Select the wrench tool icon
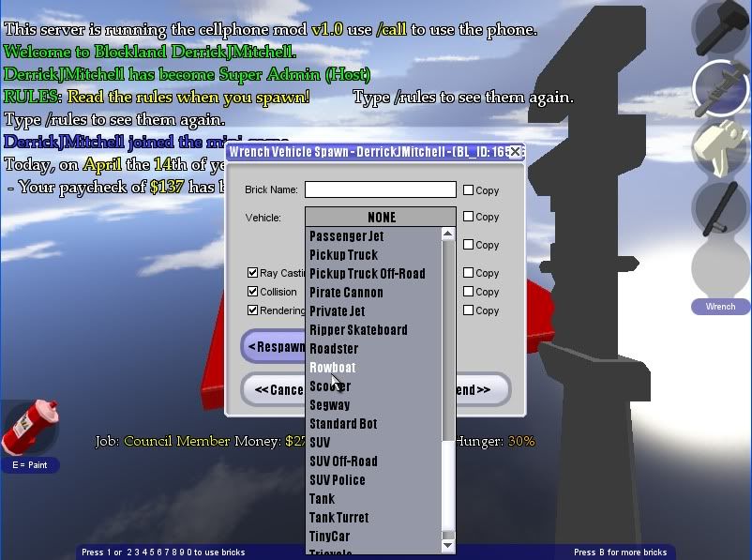This screenshot has height=560, width=752. [x=720, y=88]
